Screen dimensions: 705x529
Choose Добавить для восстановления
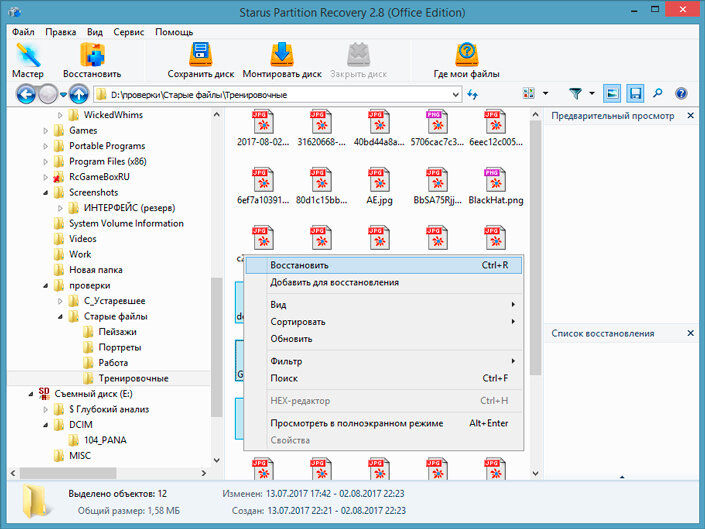(x=384, y=282)
